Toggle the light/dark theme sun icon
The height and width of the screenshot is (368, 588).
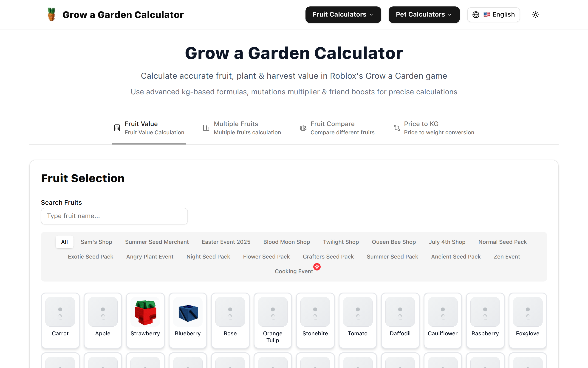536,14
